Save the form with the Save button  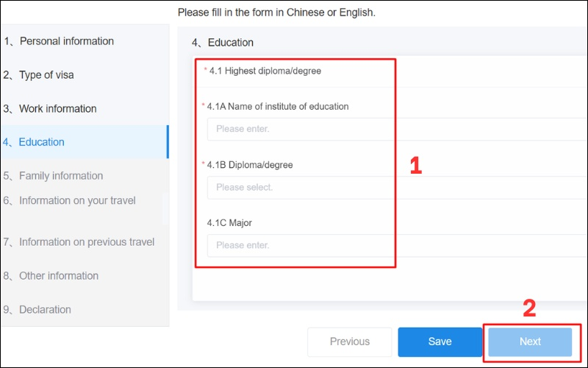click(440, 342)
